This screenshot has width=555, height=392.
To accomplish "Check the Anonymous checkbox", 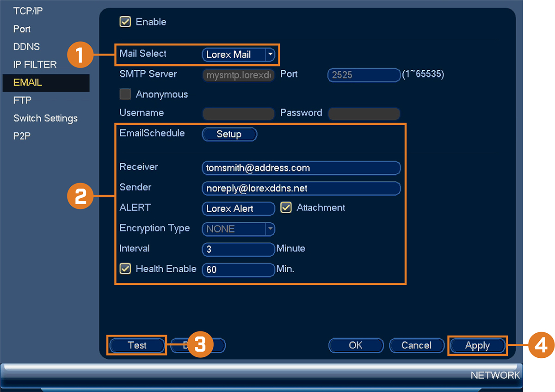I will [125, 94].
